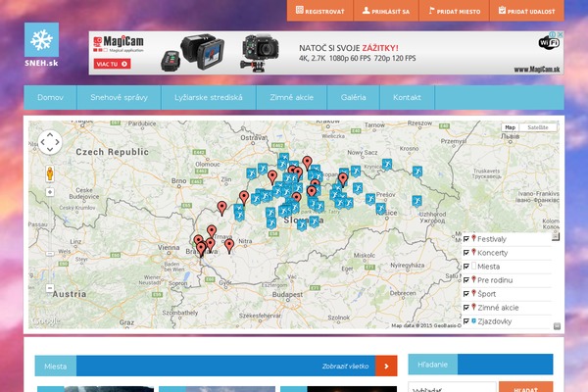Screen dimensions: 588x392
Task: Select the Street View pegman icon
Action: (x=50, y=174)
